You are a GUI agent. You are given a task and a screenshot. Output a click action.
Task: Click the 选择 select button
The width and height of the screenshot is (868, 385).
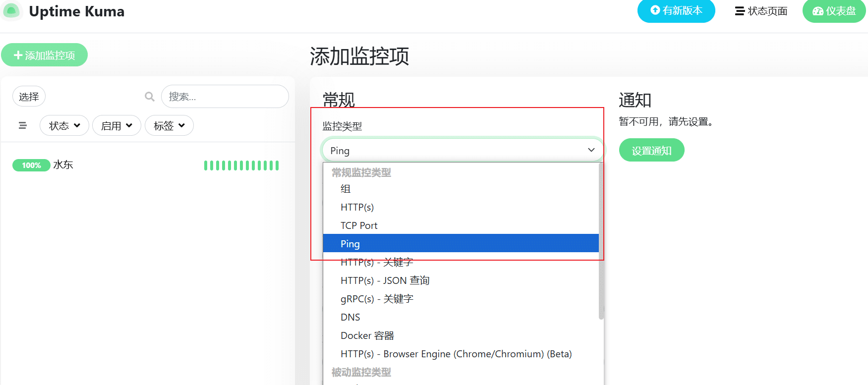click(29, 97)
